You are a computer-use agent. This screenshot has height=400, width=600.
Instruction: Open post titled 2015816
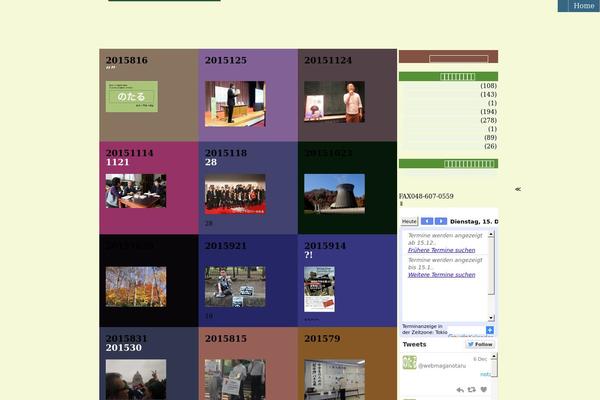(126, 60)
